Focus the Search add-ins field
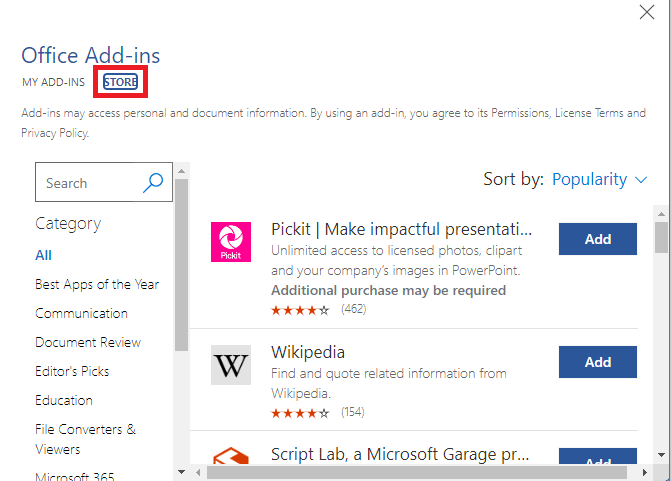The image size is (671, 481). [104, 182]
